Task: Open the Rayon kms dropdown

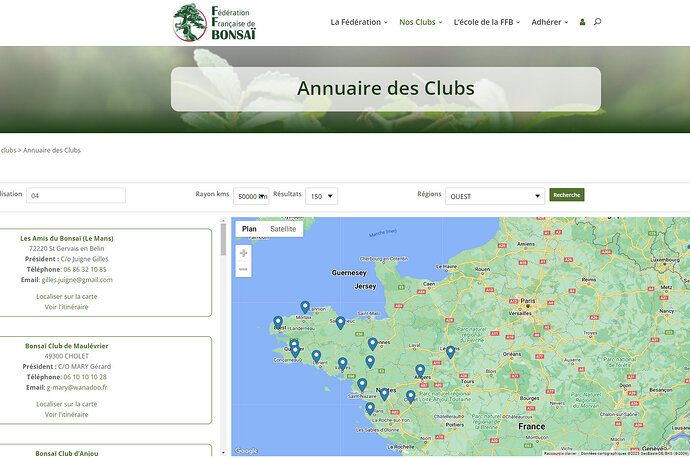Action: [251, 196]
